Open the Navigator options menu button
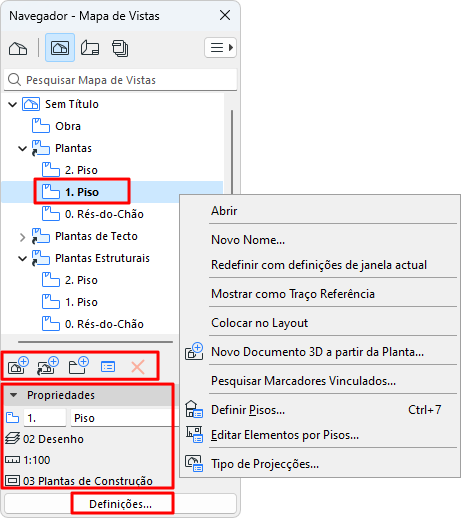 221,48
